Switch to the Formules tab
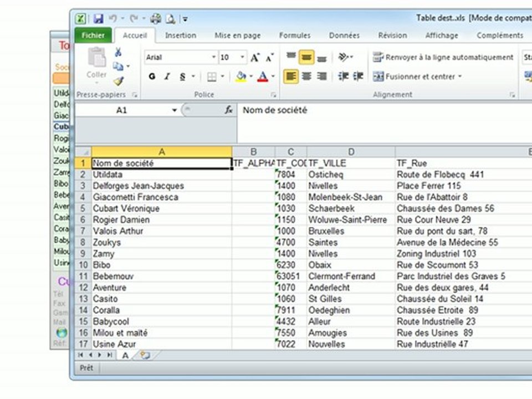This screenshot has height=399, width=532. (294, 35)
